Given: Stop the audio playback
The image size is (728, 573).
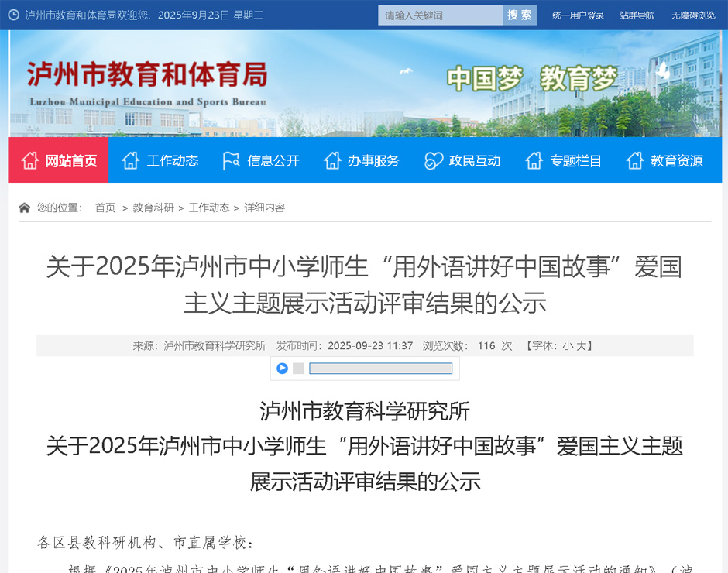Looking at the screenshot, I should pyautogui.click(x=298, y=369).
